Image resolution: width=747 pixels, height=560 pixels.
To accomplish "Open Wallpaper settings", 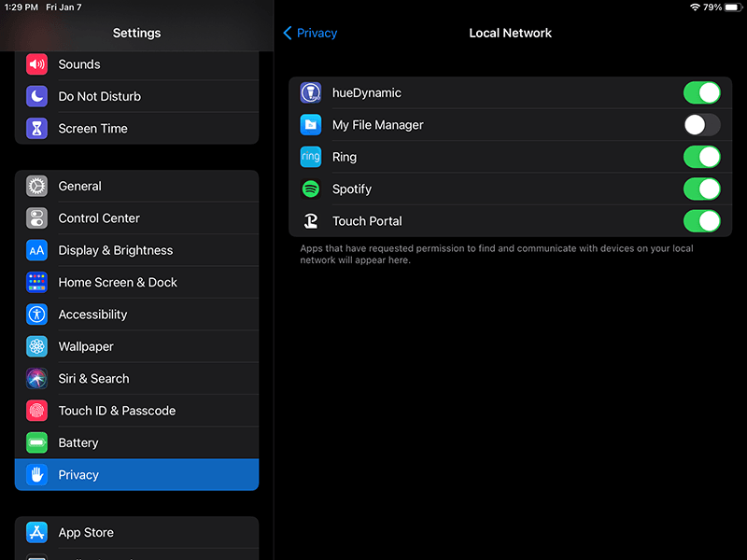I will pos(136,346).
